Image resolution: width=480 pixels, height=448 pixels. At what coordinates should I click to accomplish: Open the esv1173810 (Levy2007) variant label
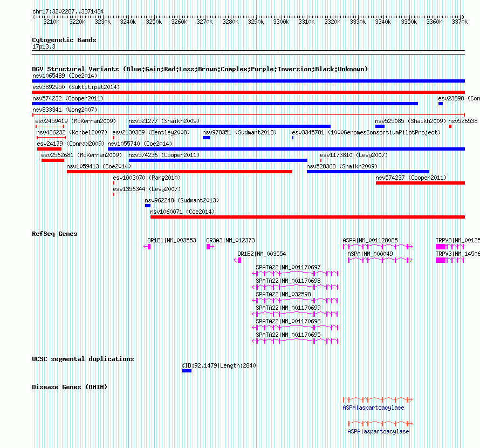tap(354, 155)
